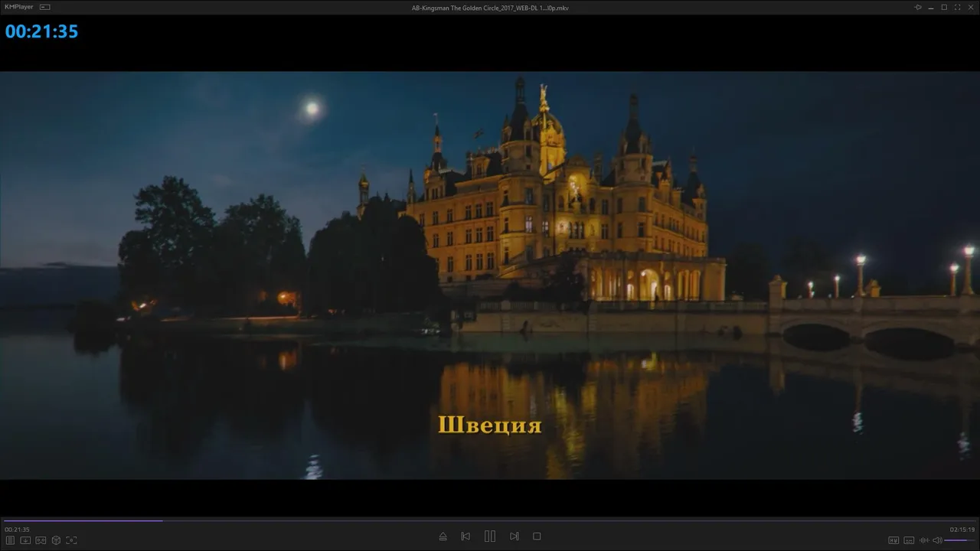Click the blue 00:21:35 time overlay
This screenshot has width=980, height=551.
(41, 31)
